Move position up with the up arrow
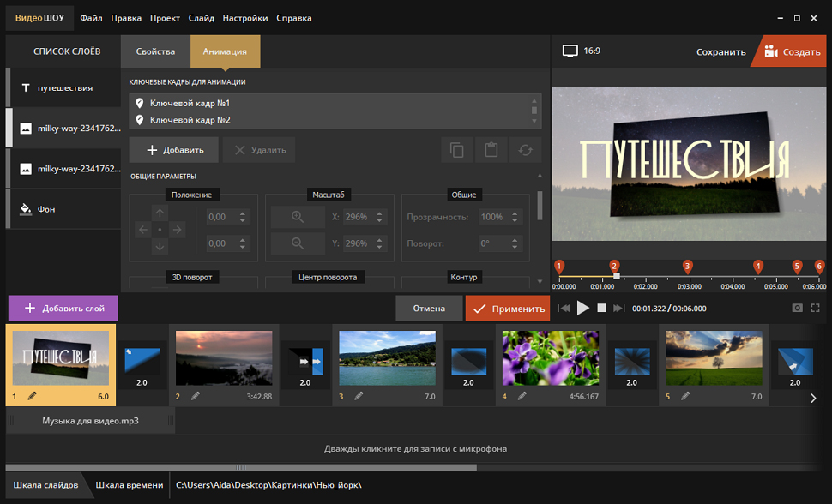Screen dimensions: 832x504 [x=160, y=213]
